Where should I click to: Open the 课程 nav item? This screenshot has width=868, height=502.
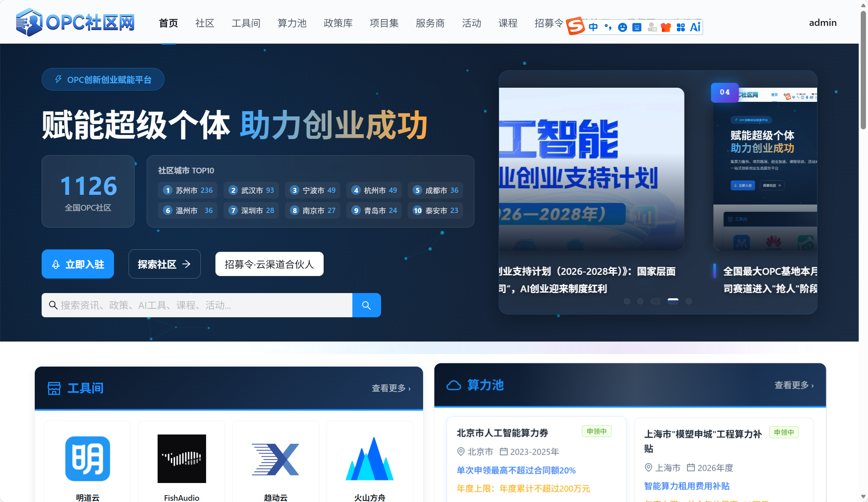tap(508, 23)
